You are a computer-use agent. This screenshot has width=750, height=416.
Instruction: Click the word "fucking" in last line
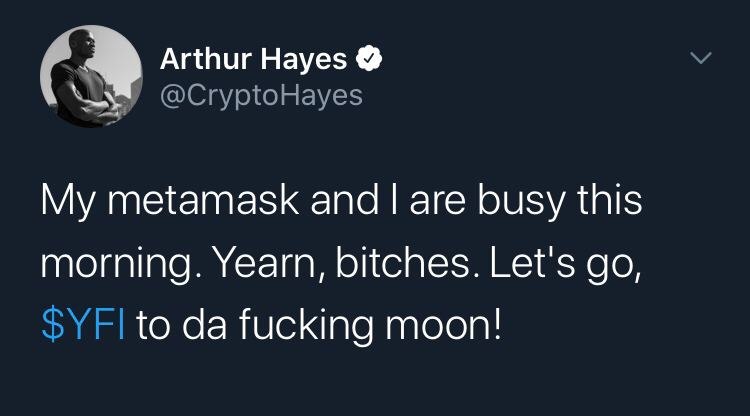coord(302,325)
